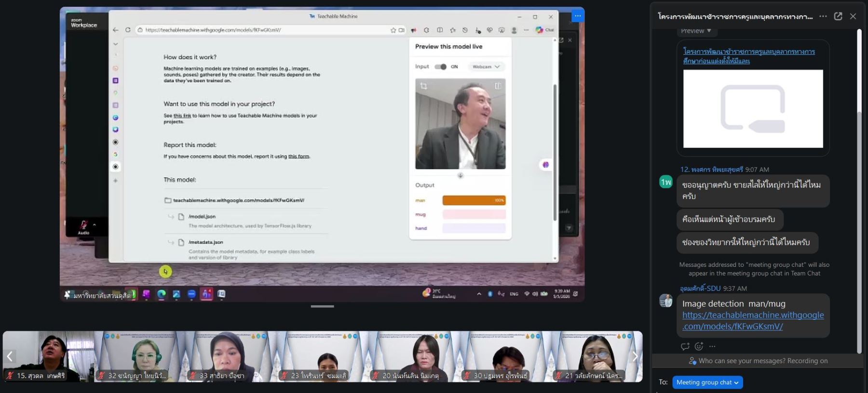868x393 pixels.
Task: Click the orange 'man' output bar
Action: pyautogui.click(x=474, y=200)
